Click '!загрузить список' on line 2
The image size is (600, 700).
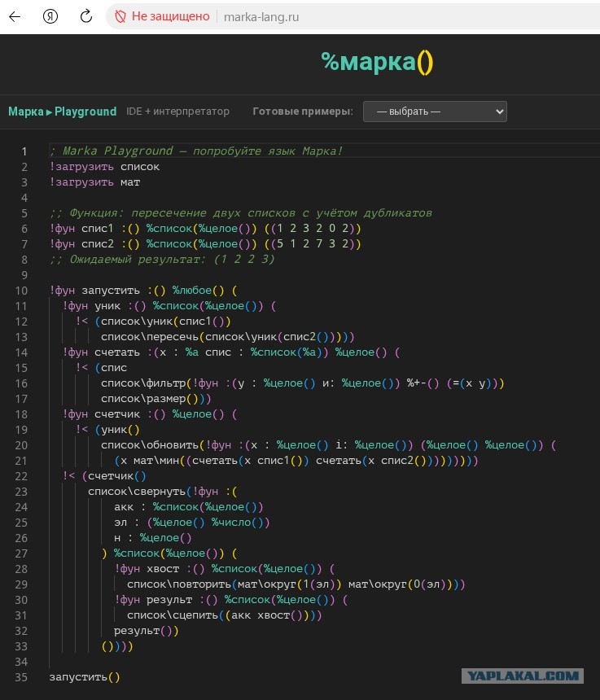tap(104, 167)
